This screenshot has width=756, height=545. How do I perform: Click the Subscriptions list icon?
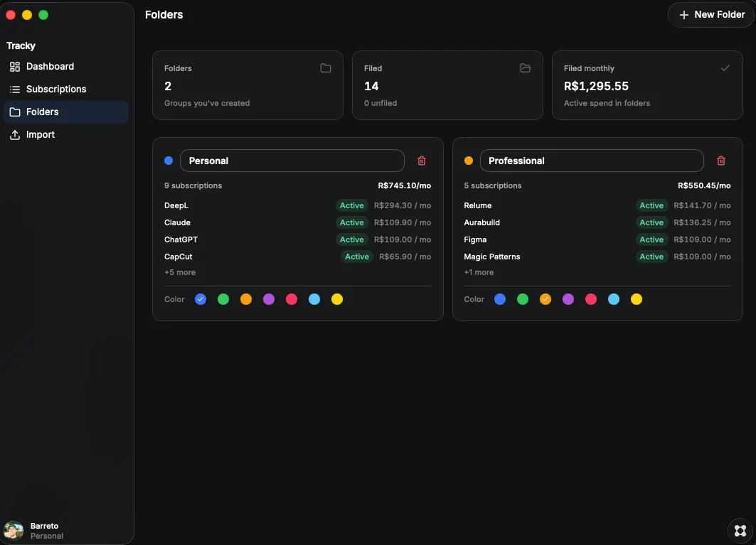click(x=15, y=89)
